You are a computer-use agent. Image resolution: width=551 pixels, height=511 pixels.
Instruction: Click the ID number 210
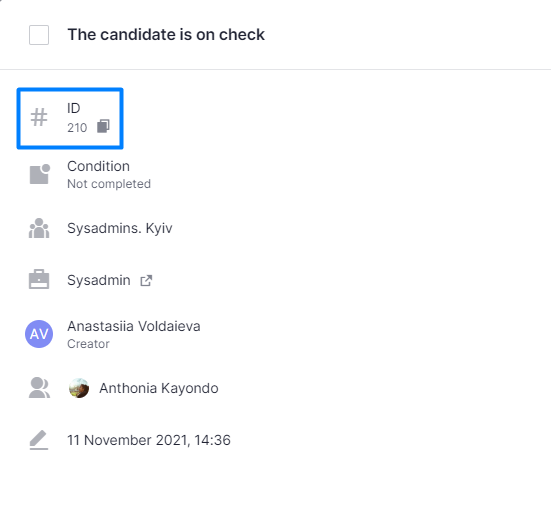pos(77,128)
